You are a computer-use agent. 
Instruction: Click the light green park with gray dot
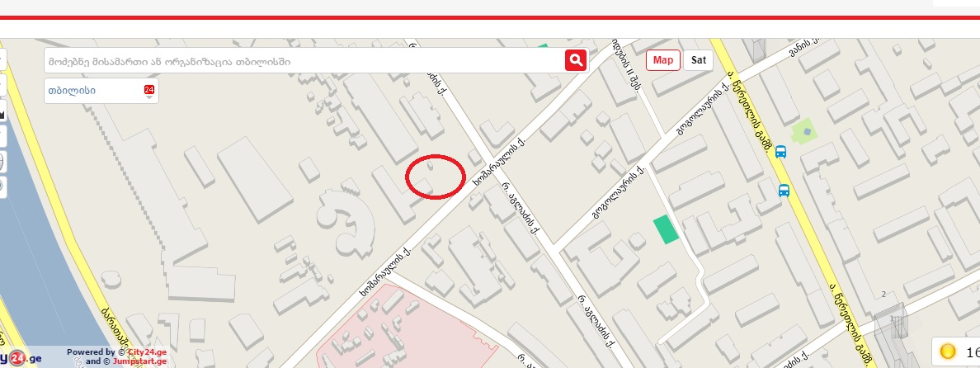click(806, 132)
